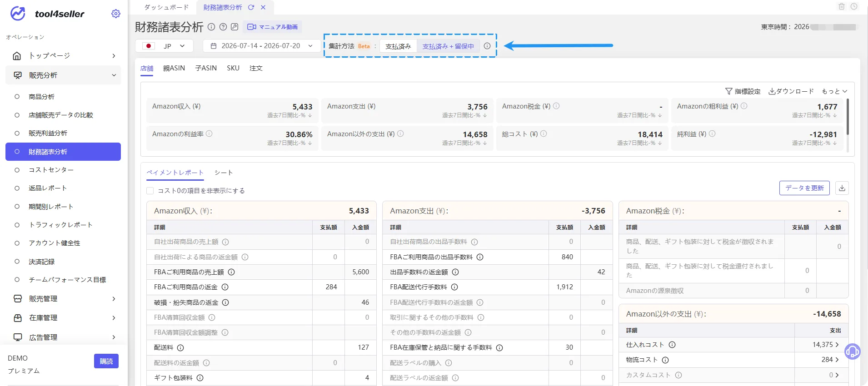Switch to 子ASIN tab
Image resolution: width=868 pixels, height=386 pixels.
coord(206,68)
